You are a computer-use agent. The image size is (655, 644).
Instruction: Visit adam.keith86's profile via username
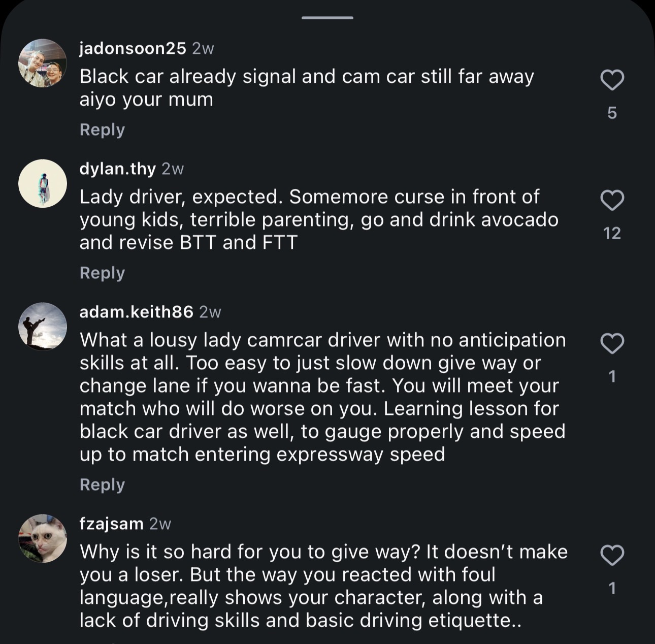click(x=136, y=312)
